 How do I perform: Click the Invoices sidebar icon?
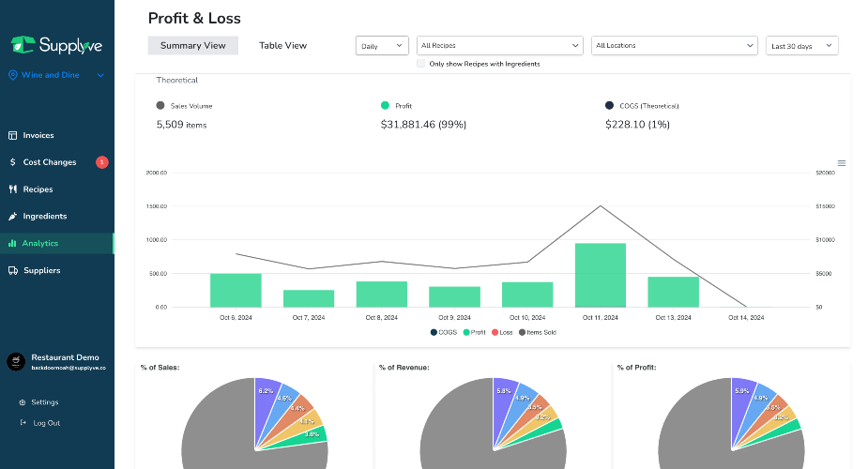(13, 135)
